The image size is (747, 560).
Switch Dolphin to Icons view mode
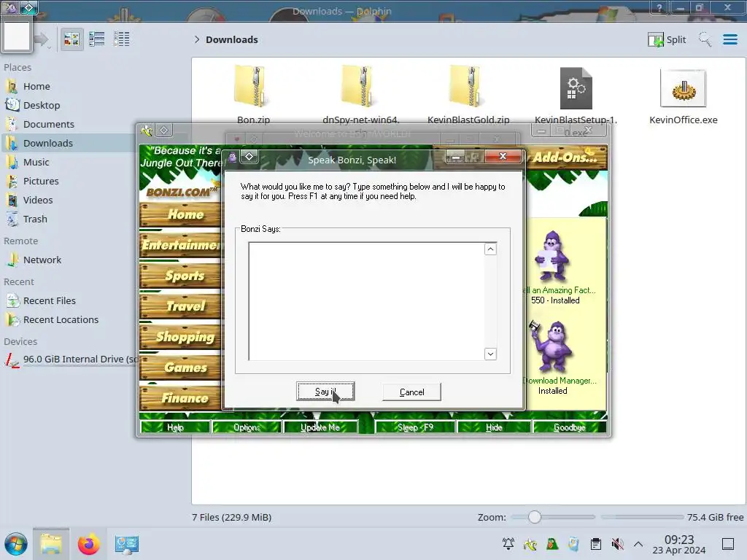(x=71, y=39)
